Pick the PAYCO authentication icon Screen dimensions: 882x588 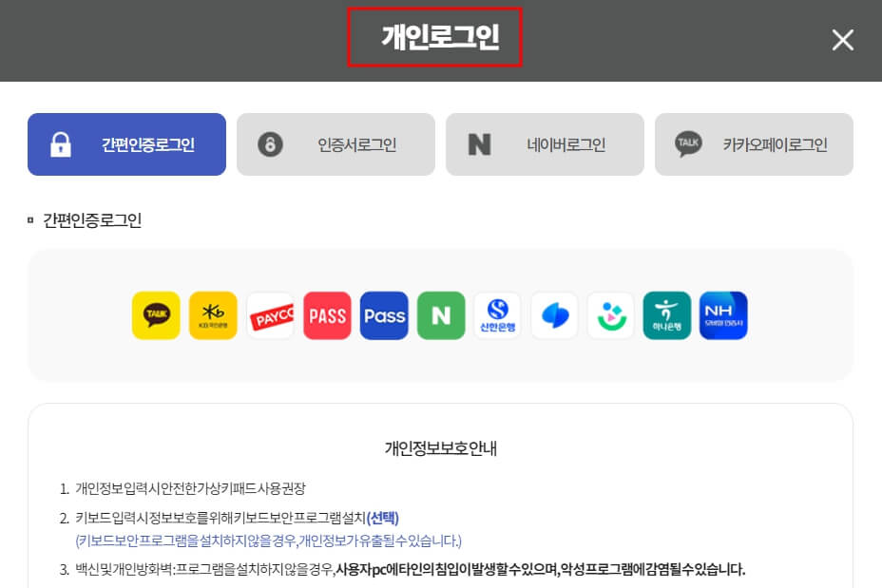[x=270, y=314]
